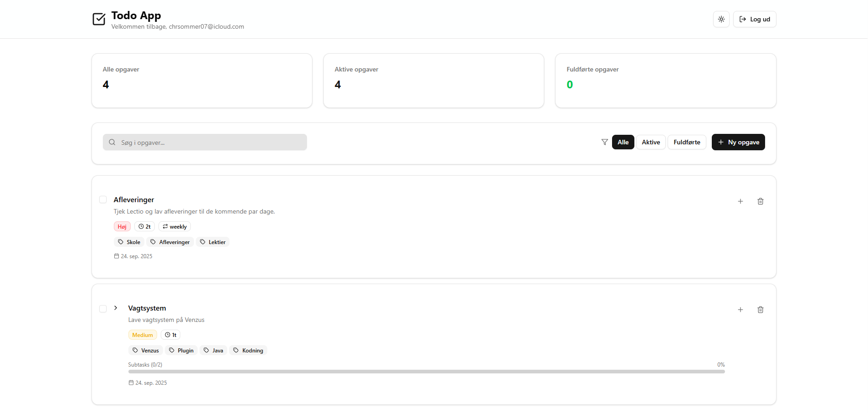Screen dimensions: 868x413
Task: Show only Fuldførte tasks
Action: tap(686, 142)
